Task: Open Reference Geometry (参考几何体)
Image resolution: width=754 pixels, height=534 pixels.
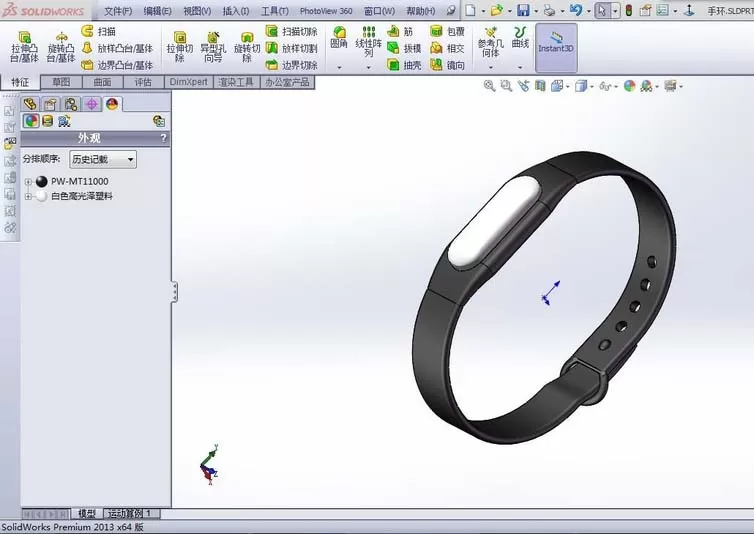Action: pyautogui.click(x=490, y=42)
